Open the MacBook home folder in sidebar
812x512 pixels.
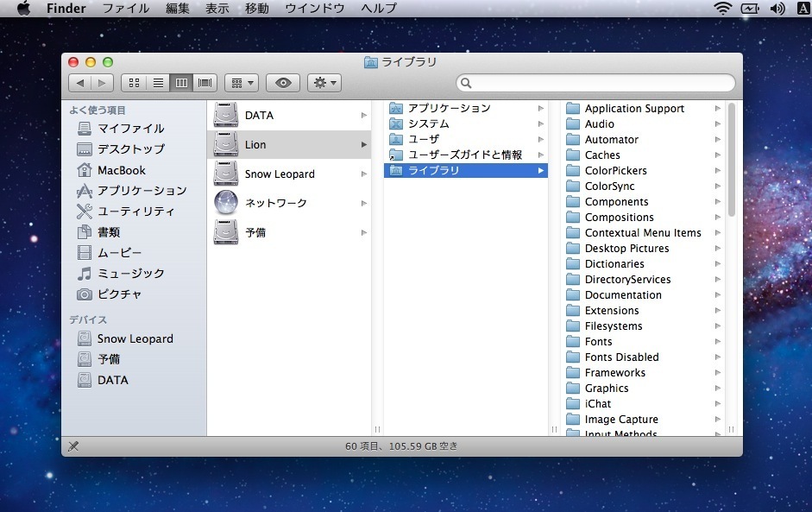click(x=121, y=170)
